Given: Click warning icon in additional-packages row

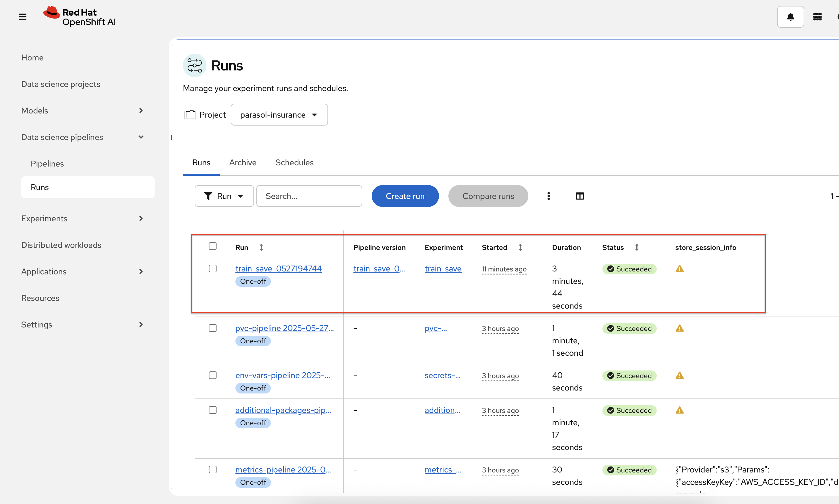Looking at the screenshot, I should (679, 410).
